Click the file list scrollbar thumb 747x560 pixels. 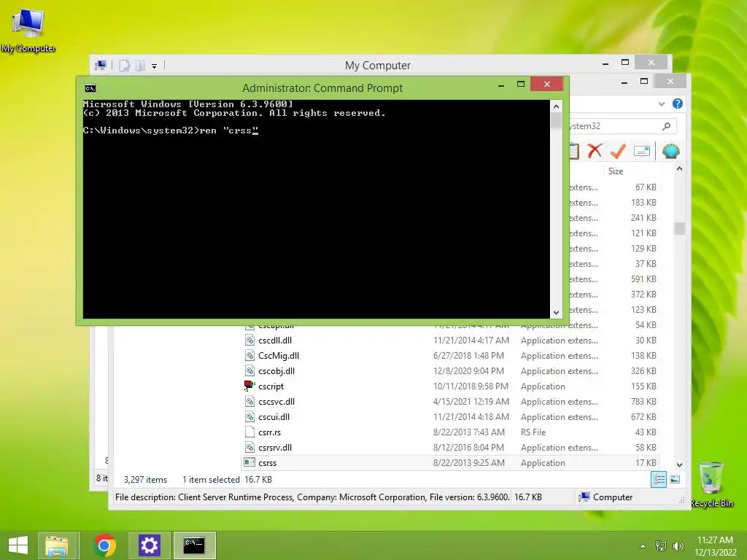[x=679, y=228]
